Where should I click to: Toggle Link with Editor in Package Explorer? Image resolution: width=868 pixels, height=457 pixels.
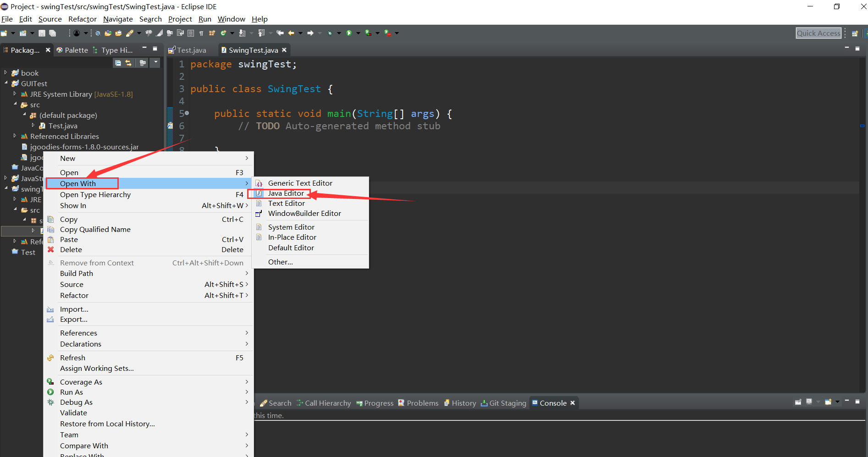[x=128, y=63]
